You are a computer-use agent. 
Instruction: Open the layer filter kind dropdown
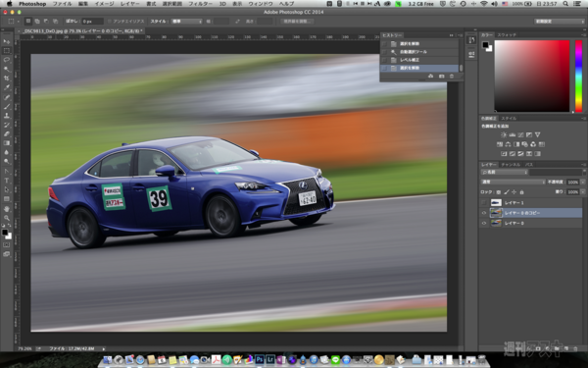point(505,173)
